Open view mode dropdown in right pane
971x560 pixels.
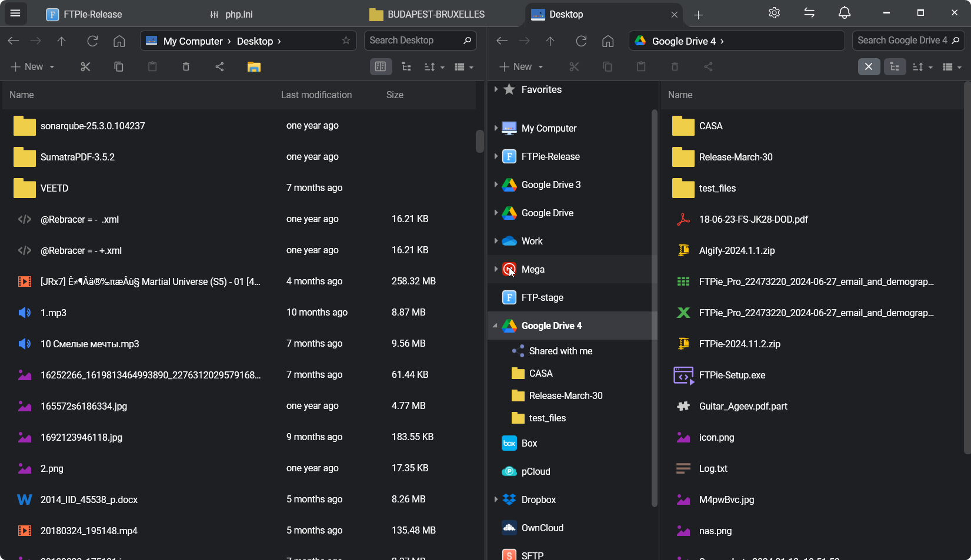click(x=952, y=67)
